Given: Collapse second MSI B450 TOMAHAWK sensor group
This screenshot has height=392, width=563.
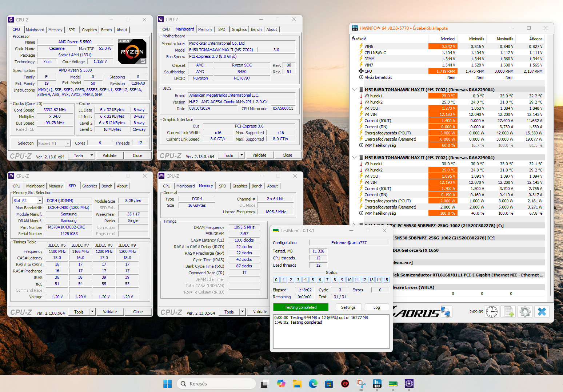Looking at the screenshot, I should 354,157.
